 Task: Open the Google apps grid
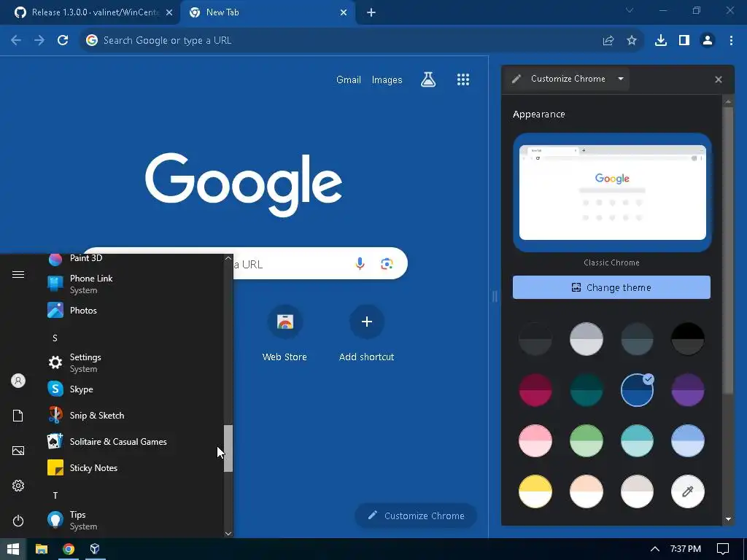(463, 79)
